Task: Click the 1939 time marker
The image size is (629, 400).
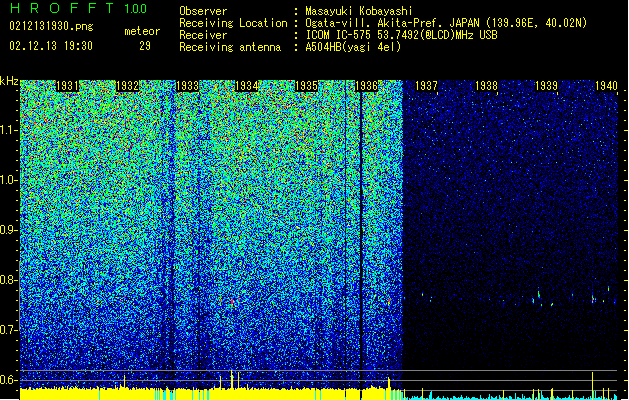Action: point(546,86)
